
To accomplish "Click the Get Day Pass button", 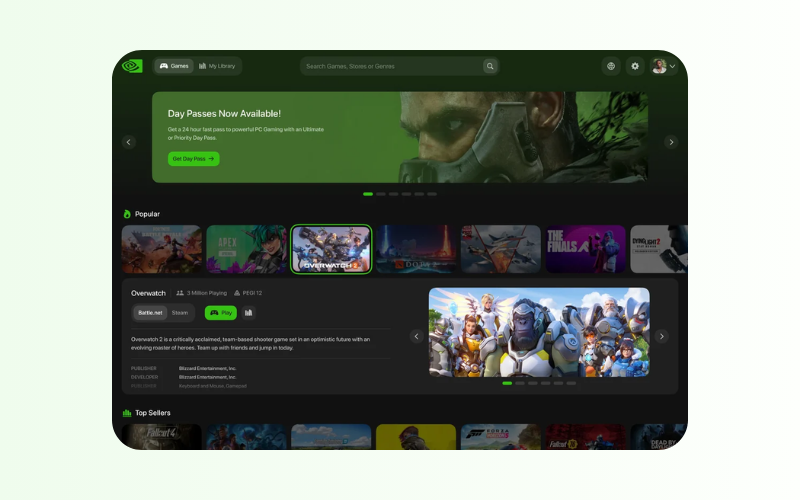I will coord(194,159).
